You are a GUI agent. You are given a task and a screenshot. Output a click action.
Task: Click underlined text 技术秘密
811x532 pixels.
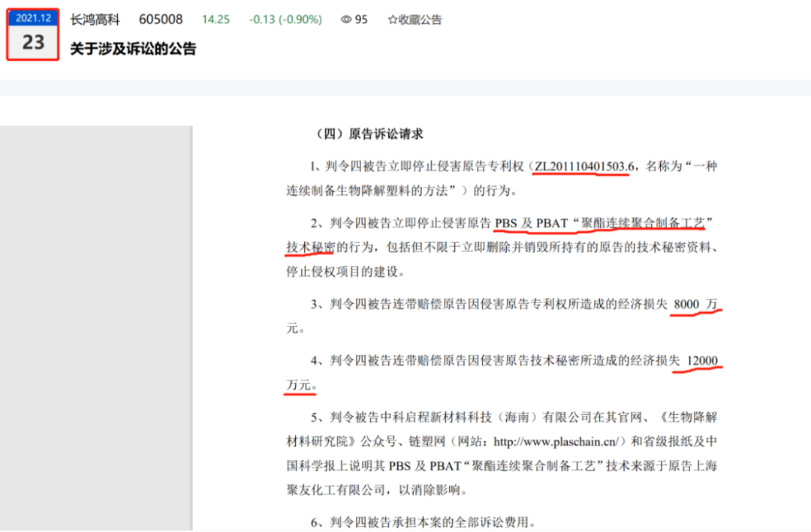(311, 247)
